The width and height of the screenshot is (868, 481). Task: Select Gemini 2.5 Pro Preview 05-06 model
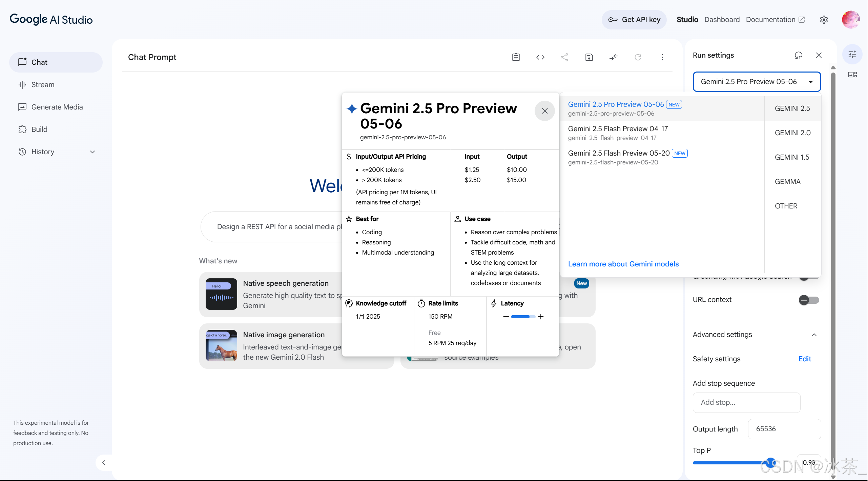coord(662,108)
